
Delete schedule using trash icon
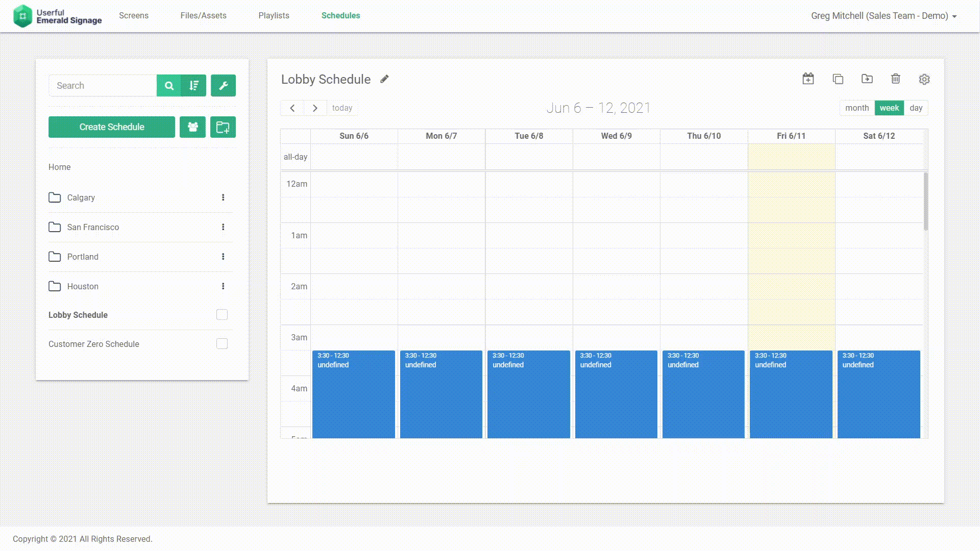pyautogui.click(x=895, y=79)
